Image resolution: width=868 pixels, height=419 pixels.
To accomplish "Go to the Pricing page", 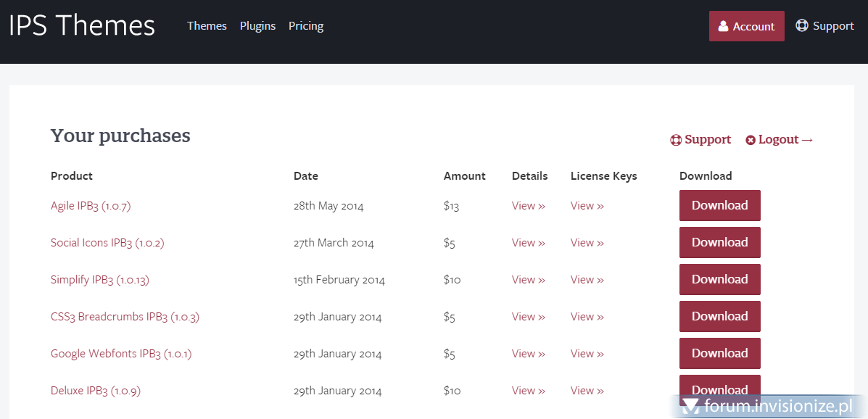I will [x=306, y=26].
